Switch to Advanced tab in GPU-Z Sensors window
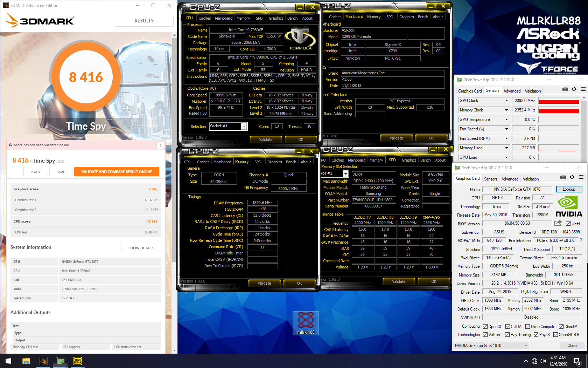 coord(512,91)
